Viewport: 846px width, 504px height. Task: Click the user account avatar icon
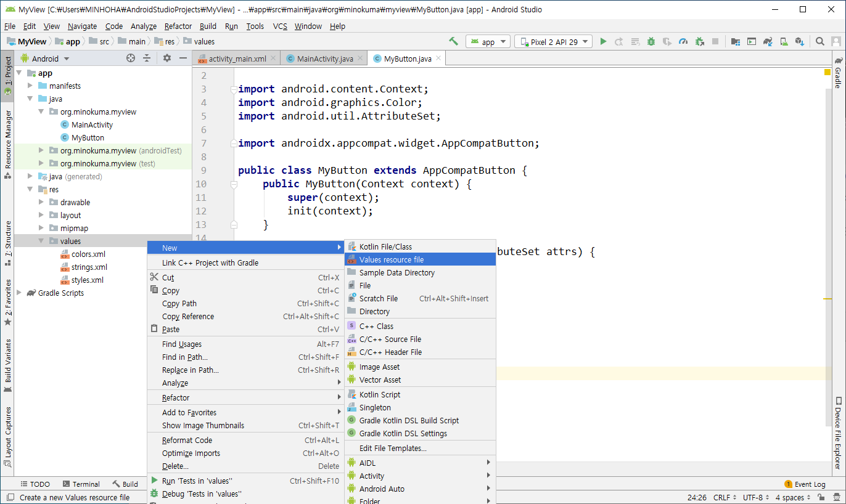[x=836, y=41]
